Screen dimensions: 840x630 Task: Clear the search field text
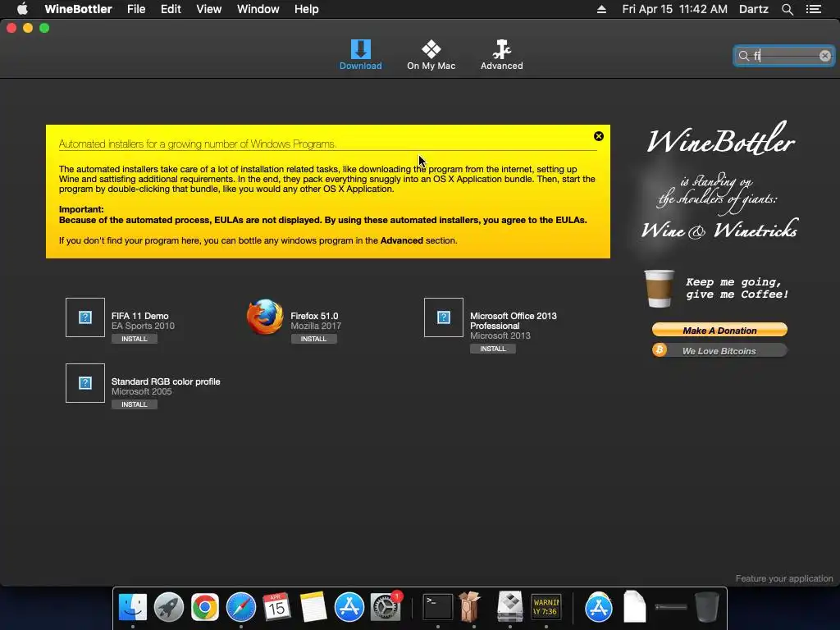pyautogui.click(x=825, y=56)
